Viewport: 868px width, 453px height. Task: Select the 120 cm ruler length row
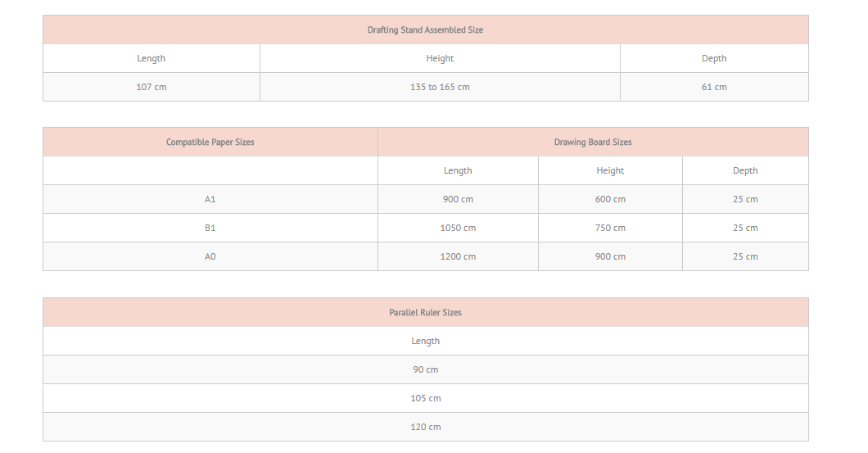(x=425, y=427)
